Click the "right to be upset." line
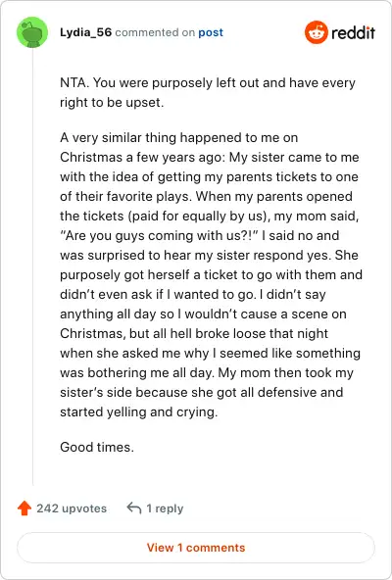The width and height of the screenshot is (392, 580). pyautogui.click(x=112, y=102)
